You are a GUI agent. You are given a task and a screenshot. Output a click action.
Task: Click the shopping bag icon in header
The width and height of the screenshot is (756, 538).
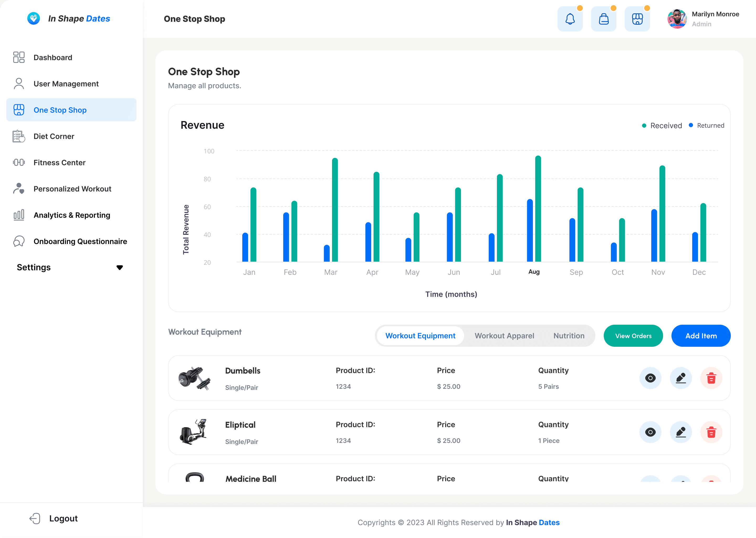pyautogui.click(x=603, y=19)
